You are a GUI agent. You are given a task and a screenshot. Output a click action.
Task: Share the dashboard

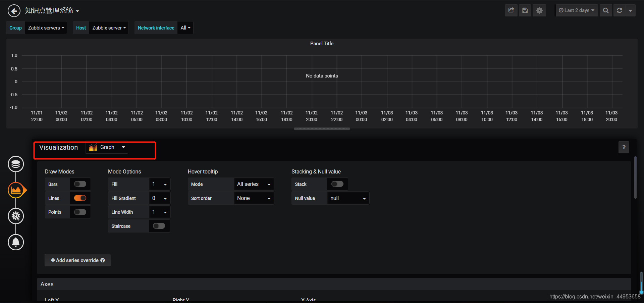point(511,10)
